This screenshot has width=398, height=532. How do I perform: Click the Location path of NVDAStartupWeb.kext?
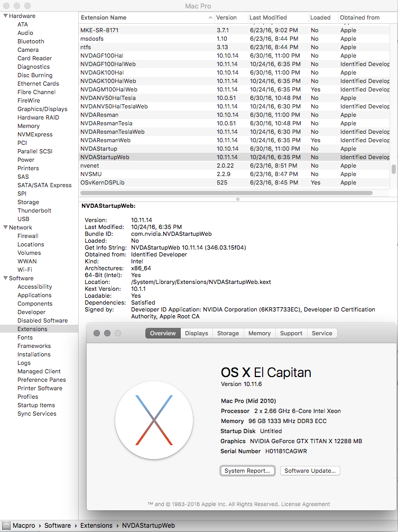tap(201, 282)
